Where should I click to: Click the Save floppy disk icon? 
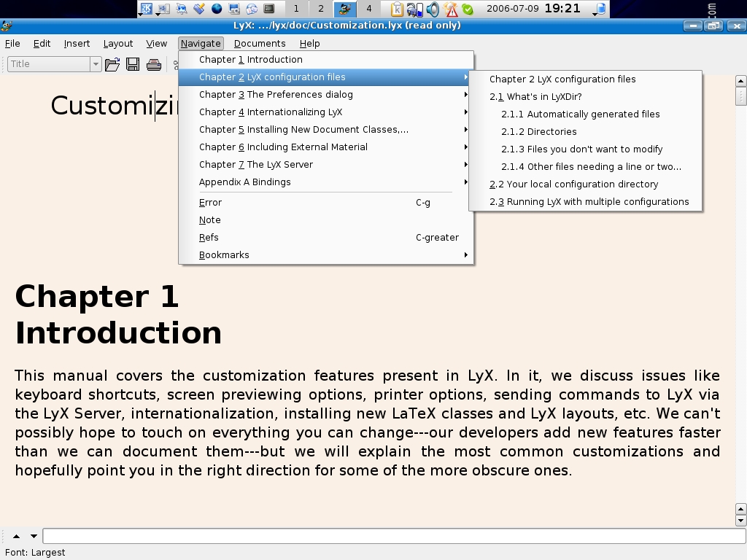133,64
